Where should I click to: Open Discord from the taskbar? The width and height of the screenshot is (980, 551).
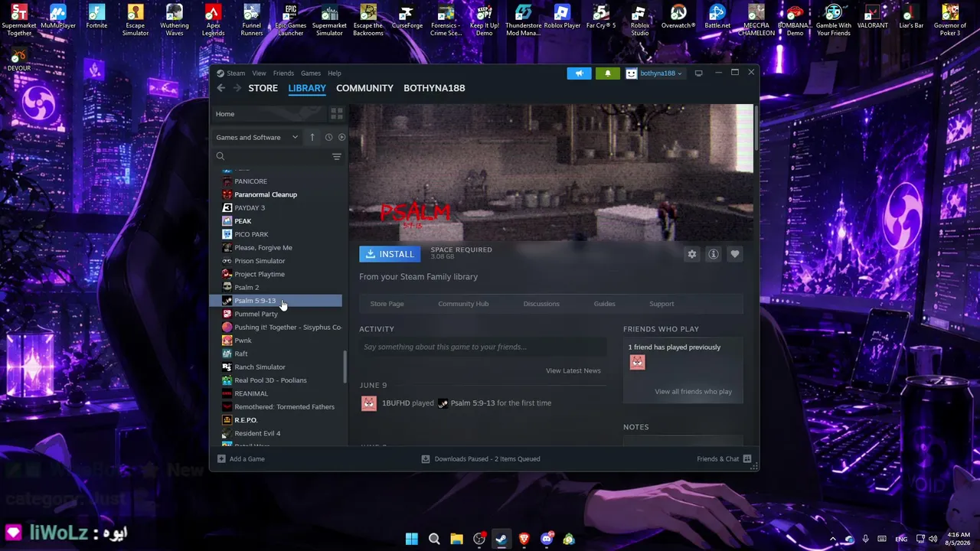[x=547, y=539]
